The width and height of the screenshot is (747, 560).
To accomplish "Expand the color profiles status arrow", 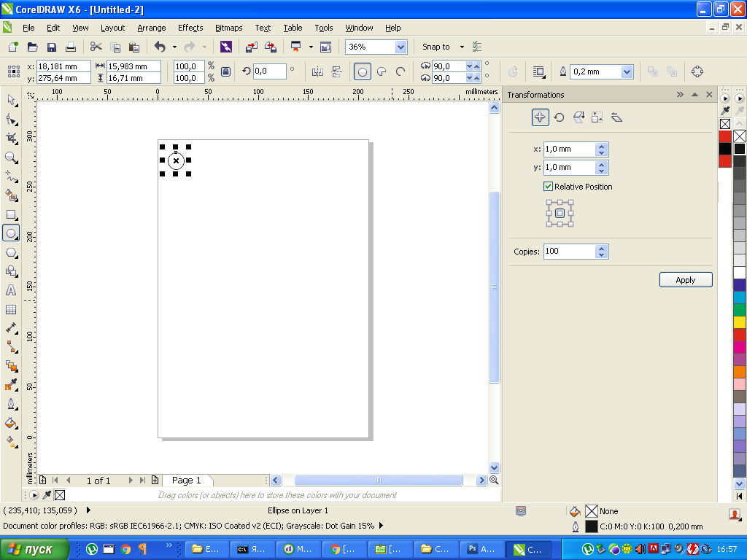I will [381, 526].
